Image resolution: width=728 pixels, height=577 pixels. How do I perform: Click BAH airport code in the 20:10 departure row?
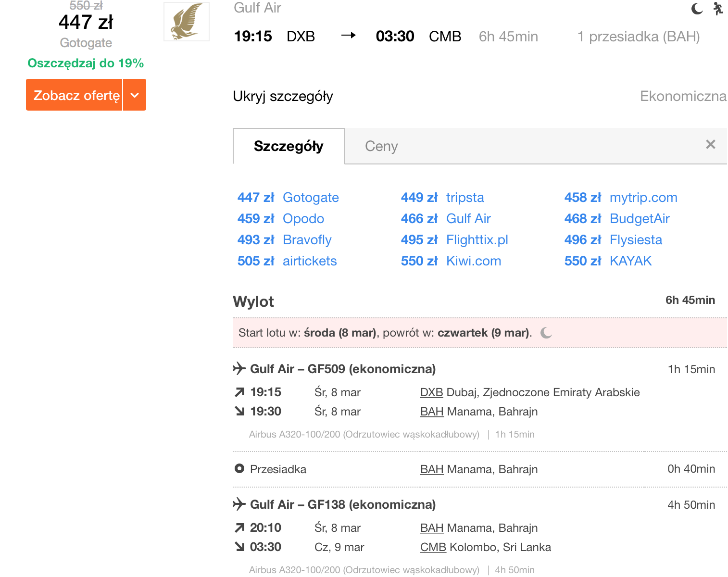(432, 528)
